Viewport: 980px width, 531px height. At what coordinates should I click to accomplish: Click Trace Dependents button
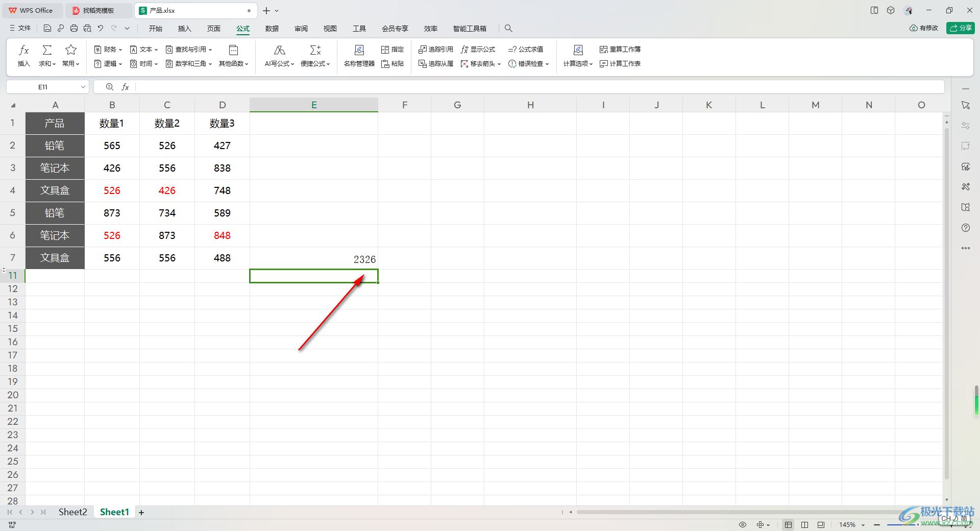tap(436, 64)
